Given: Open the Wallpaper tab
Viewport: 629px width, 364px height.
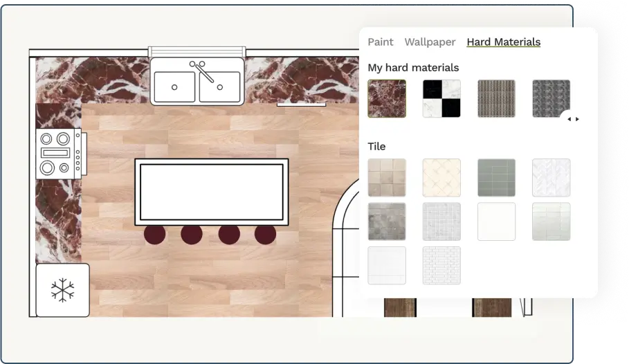Looking at the screenshot, I should click(430, 42).
